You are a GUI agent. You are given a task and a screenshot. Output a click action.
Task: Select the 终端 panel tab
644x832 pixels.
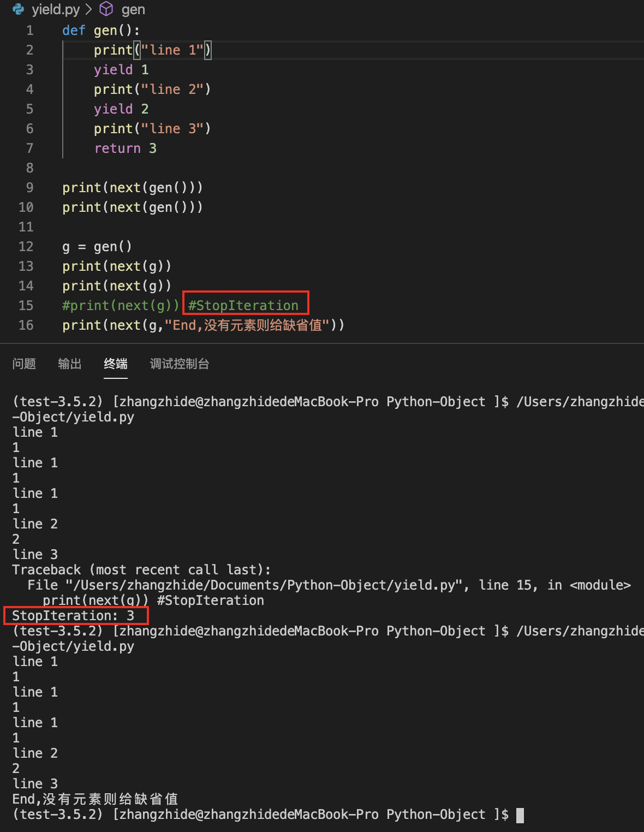click(x=116, y=364)
